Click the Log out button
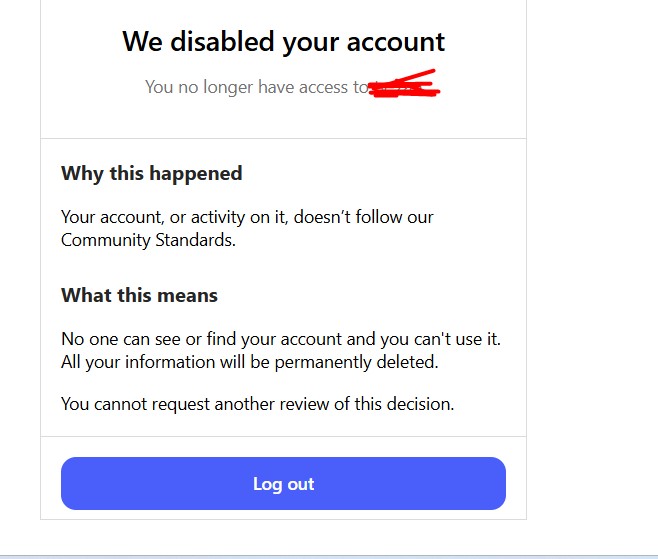 click(x=283, y=484)
